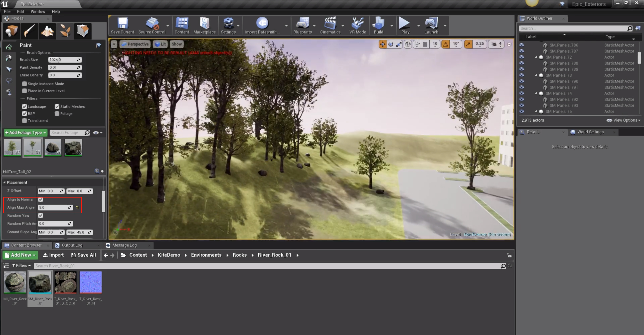Screen dimensions: 644x335
Task: Select the foliage Reapply tool icon
Action: pos(9,58)
